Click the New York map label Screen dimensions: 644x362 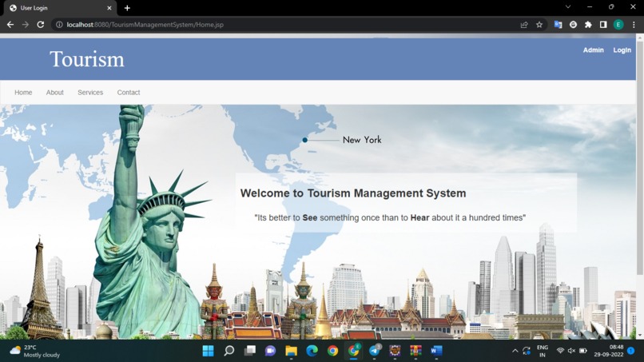point(362,140)
